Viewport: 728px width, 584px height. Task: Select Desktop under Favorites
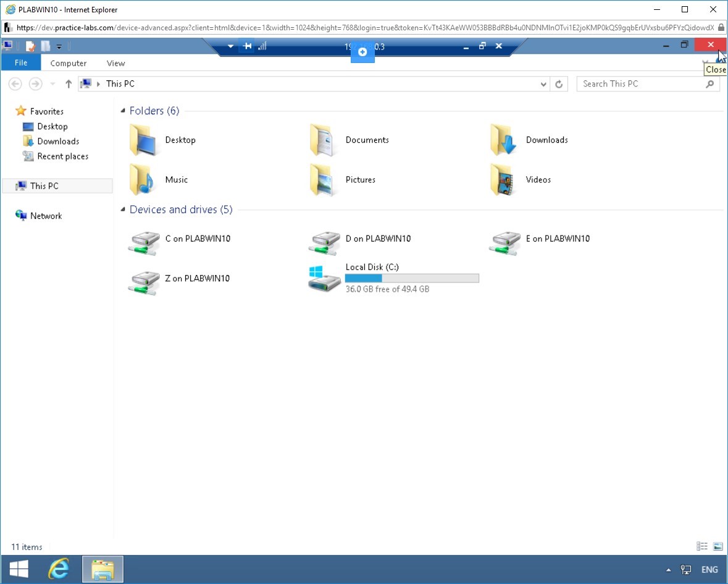[x=52, y=126]
